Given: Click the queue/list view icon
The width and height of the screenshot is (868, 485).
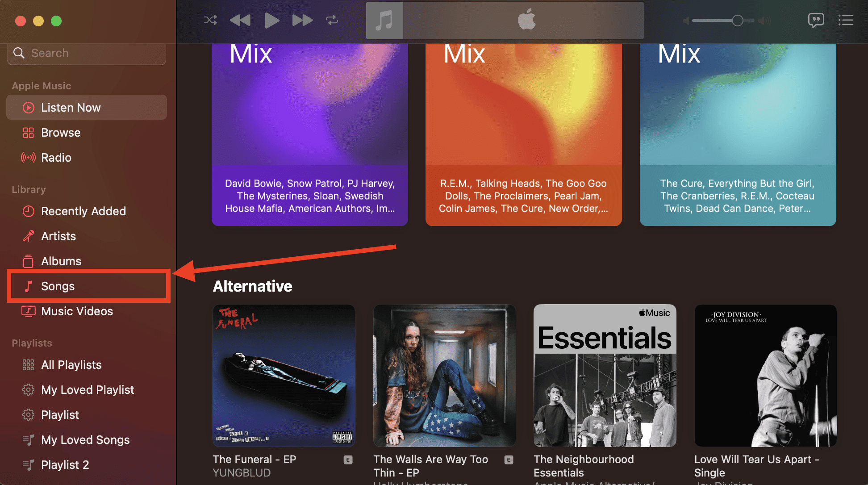Looking at the screenshot, I should (x=847, y=20).
